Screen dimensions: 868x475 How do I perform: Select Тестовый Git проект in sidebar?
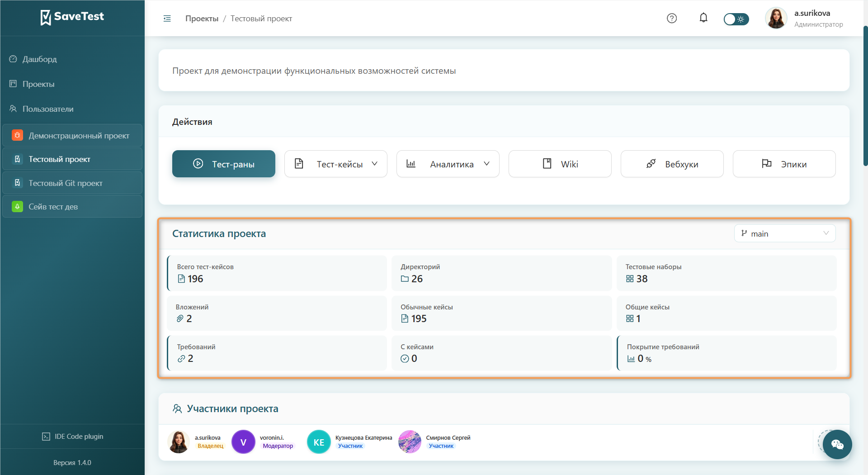(72, 183)
